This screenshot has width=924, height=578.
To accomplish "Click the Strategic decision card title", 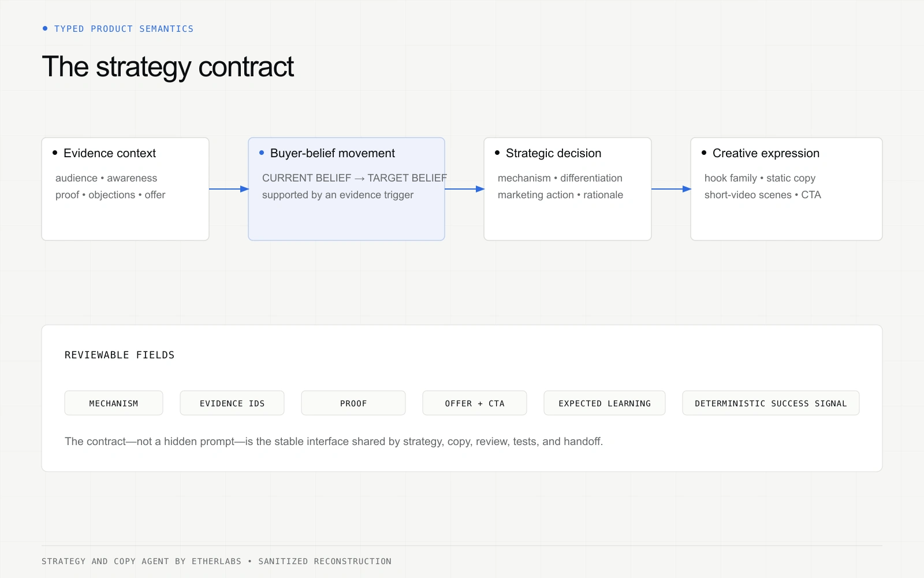I will [x=553, y=153].
